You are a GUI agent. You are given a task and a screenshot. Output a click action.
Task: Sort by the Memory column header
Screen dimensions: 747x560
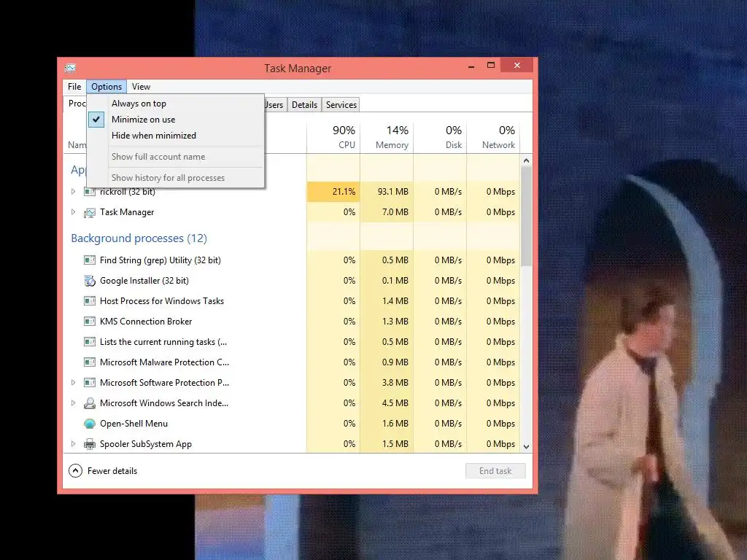pyautogui.click(x=387, y=136)
